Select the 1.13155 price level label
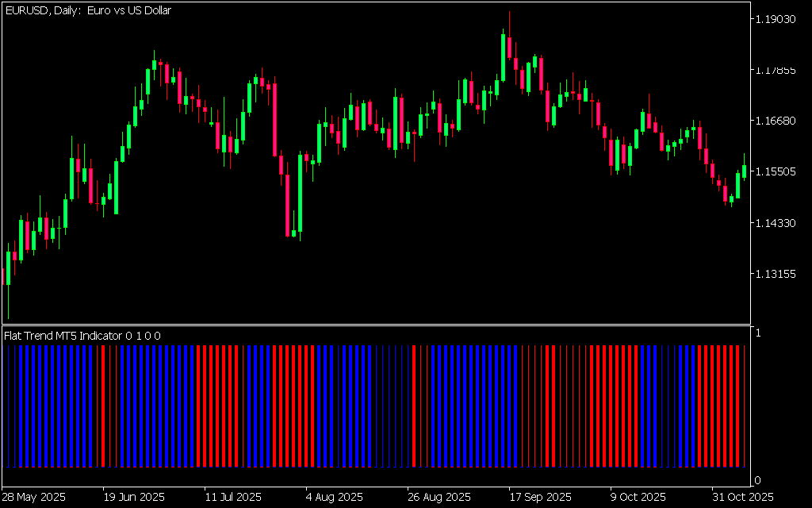 point(775,275)
